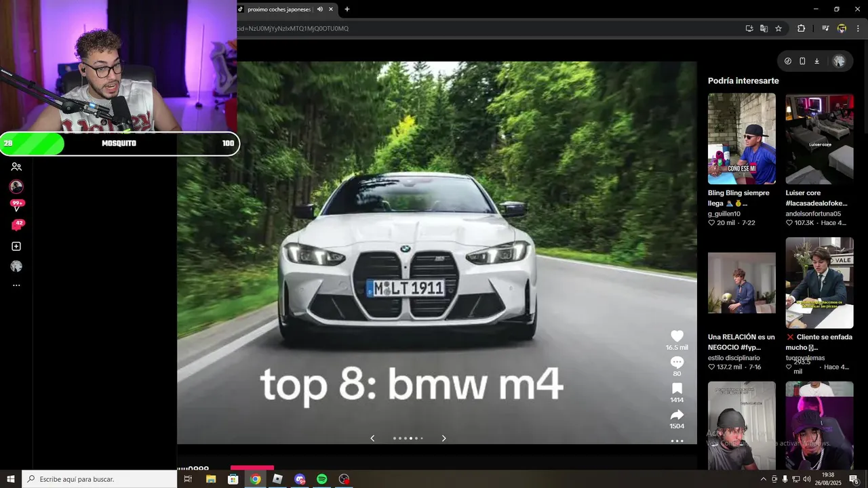Open messages icon with 42 badge

[x=17, y=226]
